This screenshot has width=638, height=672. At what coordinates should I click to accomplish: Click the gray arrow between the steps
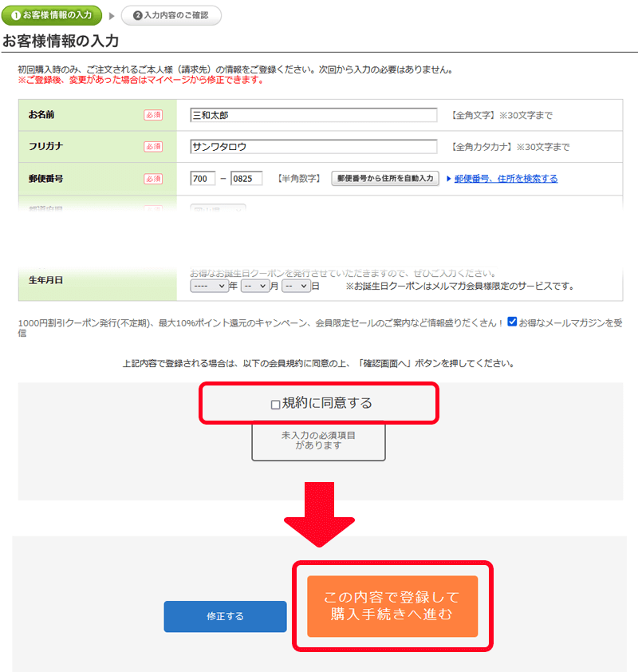(x=112, y=15)
